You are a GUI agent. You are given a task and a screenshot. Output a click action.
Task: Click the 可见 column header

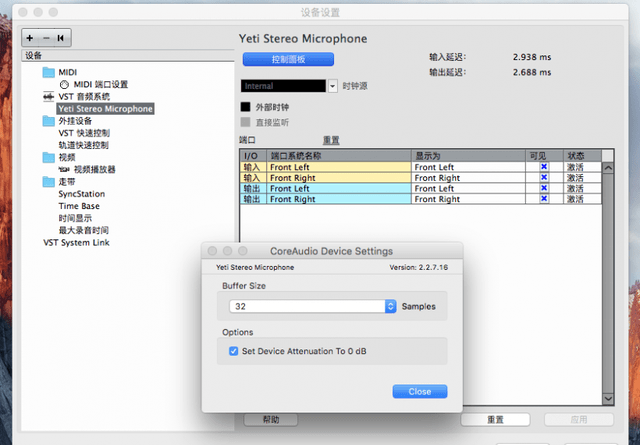544,156
